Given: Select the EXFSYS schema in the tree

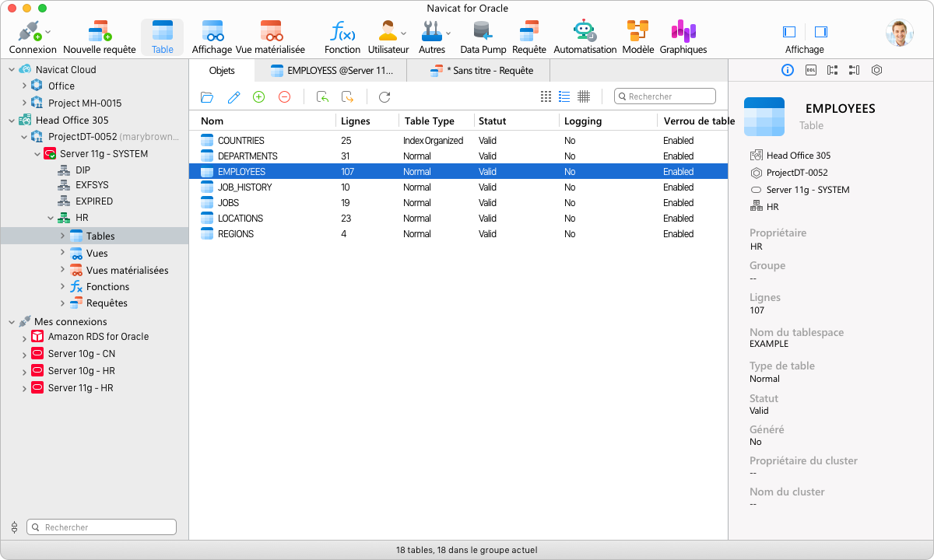Looking at the screenshot, I should [92, 185].
